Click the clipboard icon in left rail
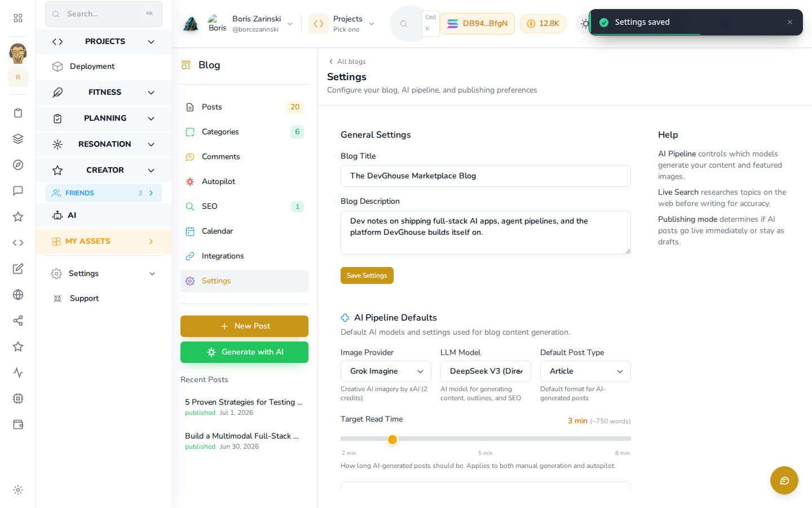The height and width of the screenshot is (508, 812). [x=18, y=113]
